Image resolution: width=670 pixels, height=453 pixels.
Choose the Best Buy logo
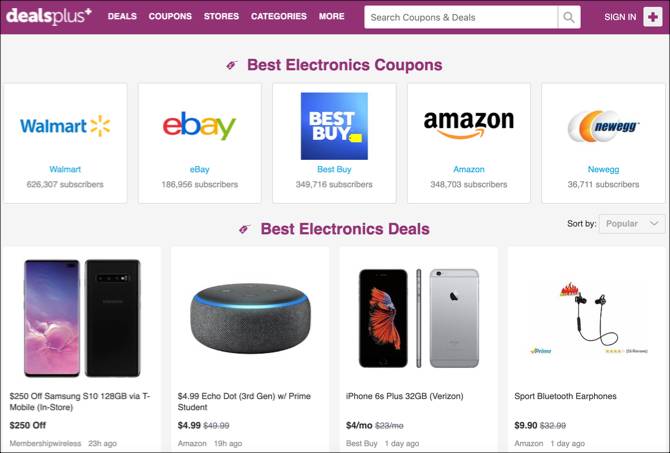[x=334, y=126]
